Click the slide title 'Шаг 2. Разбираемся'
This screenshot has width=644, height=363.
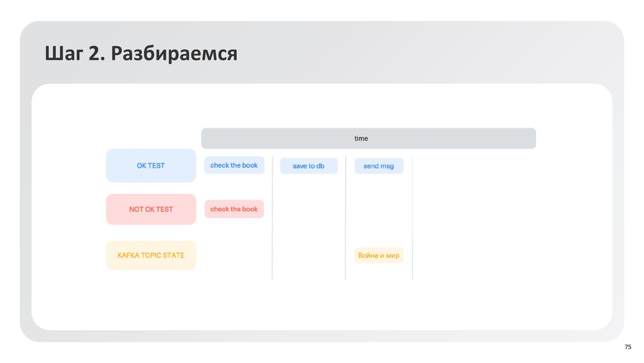141,53
